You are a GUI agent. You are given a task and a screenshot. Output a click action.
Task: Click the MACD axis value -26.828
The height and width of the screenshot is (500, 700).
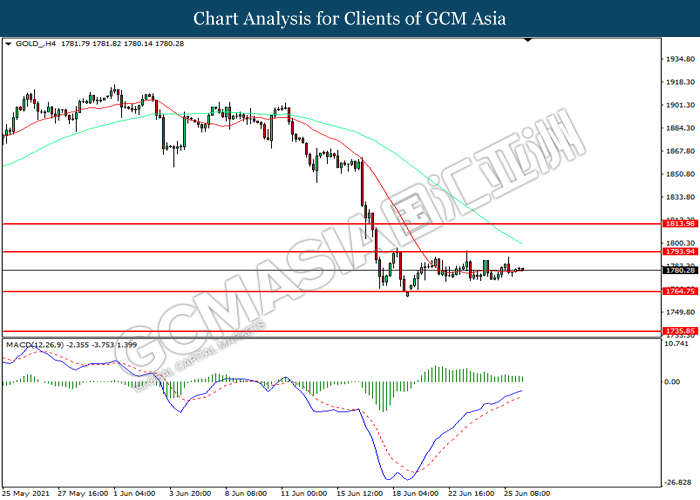(679, 483)
